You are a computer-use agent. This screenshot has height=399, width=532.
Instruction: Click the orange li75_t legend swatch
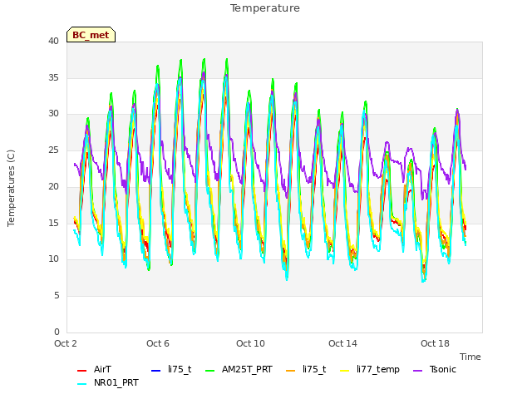pyautogui.click(x=291, y=371)
